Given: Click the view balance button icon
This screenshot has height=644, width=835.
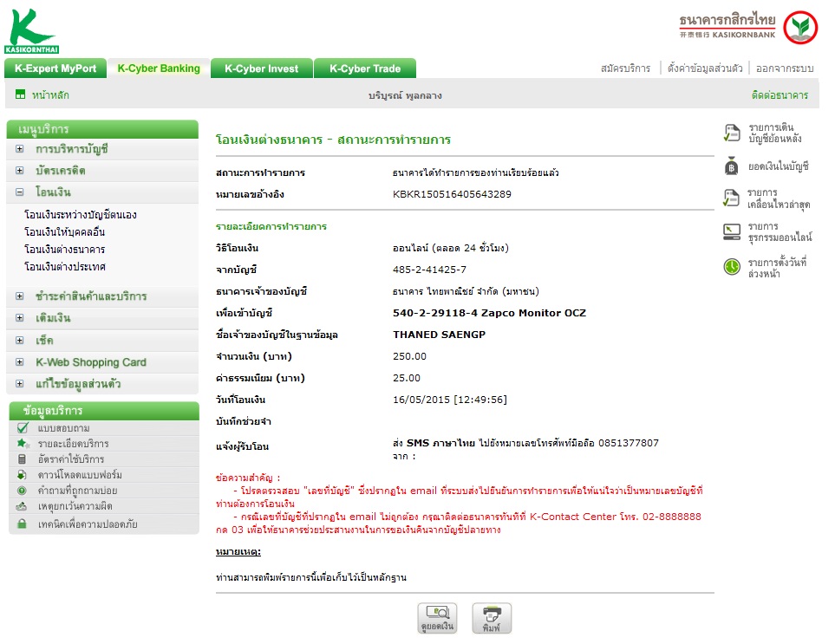Looking at the screenshot, I should [437, 618].
